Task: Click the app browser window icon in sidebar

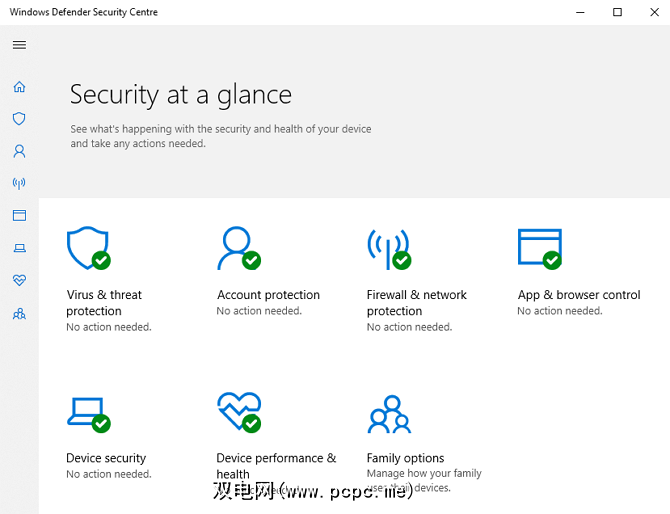Action: click(19, 215)
